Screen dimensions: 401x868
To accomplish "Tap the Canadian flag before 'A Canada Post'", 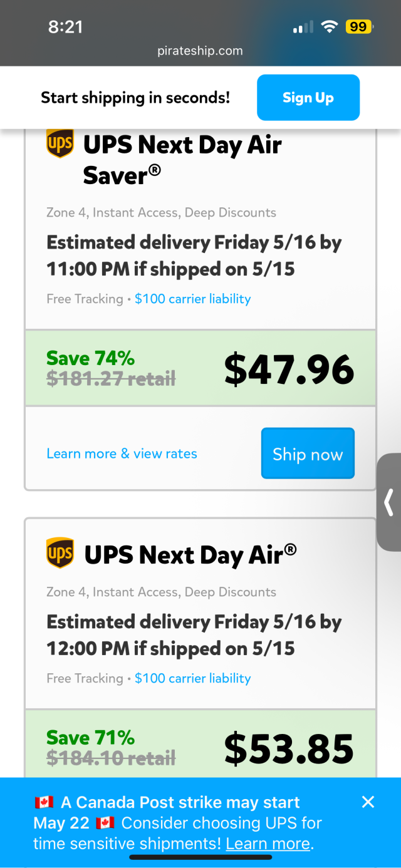I will click(44, 802).
